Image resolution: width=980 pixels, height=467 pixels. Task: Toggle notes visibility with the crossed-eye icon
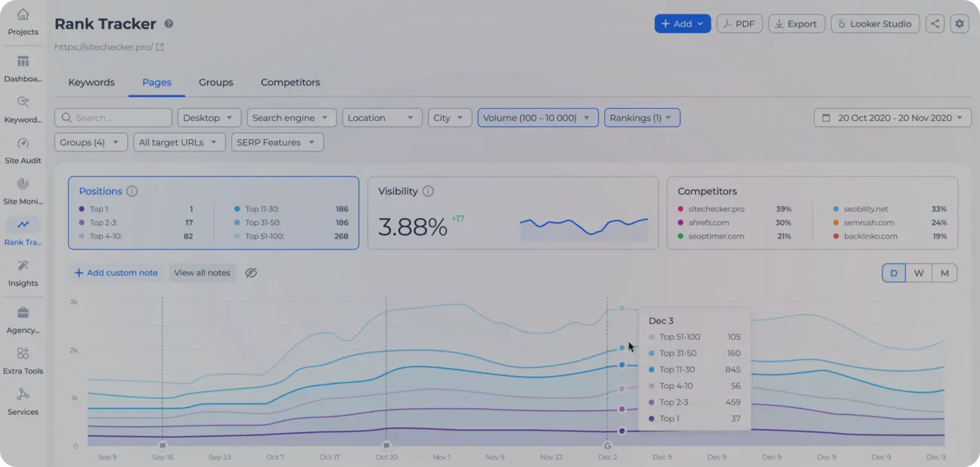click(x=251, y=272)
